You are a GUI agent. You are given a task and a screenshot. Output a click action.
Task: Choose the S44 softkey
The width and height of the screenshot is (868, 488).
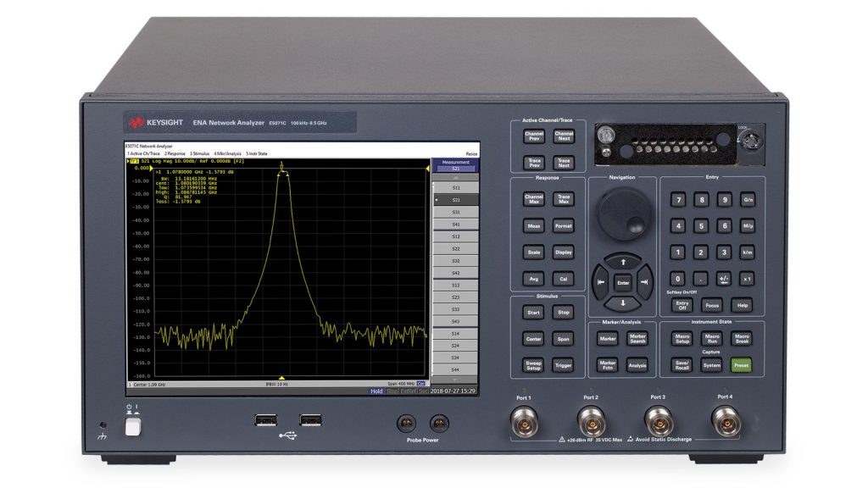click(x=455, y=370)
